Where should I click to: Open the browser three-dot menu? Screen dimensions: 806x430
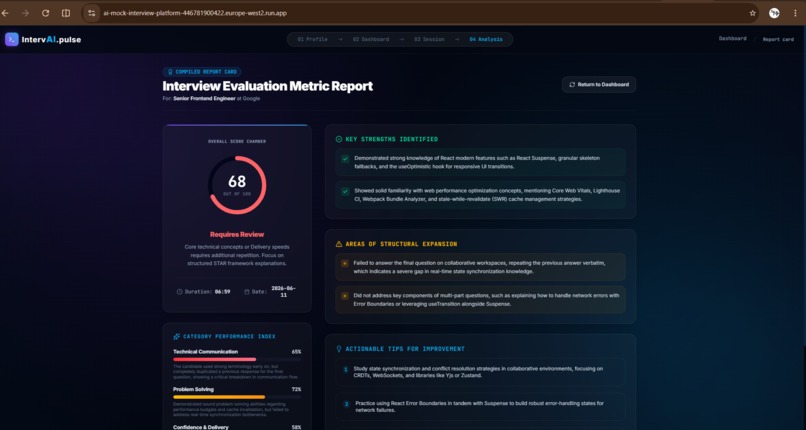coord(795,13)
